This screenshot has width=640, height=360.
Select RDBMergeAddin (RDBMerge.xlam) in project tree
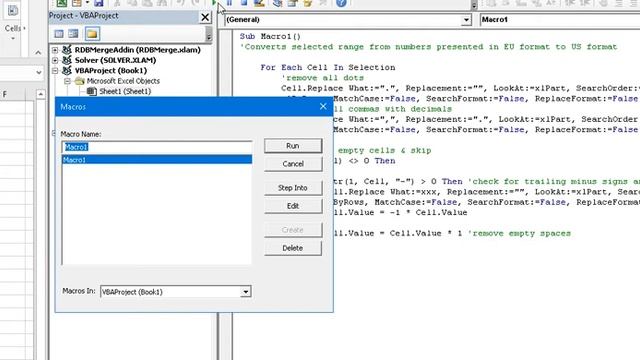click(x=138, y=50)
